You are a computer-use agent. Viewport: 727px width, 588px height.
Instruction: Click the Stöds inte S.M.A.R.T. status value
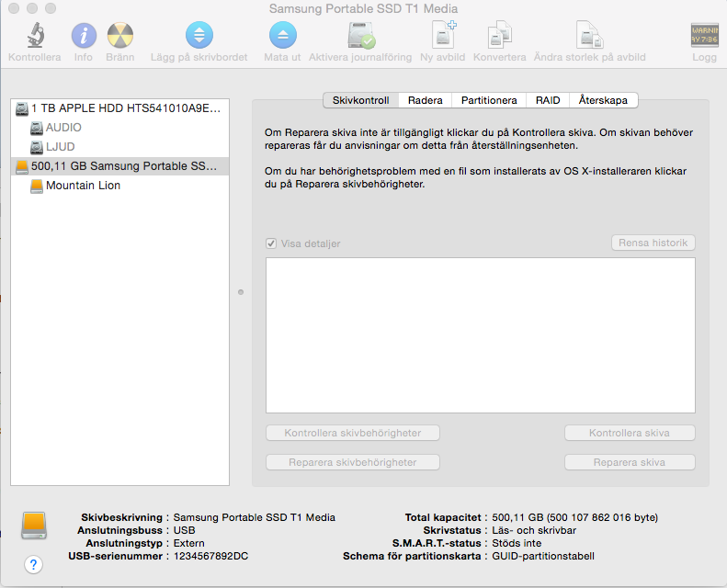[x=517, y=543]
